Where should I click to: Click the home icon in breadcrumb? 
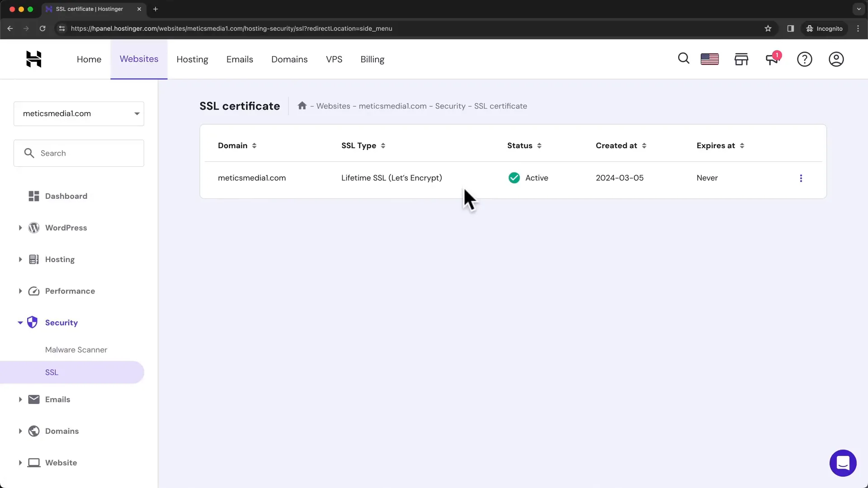click(x=302, y=106)
